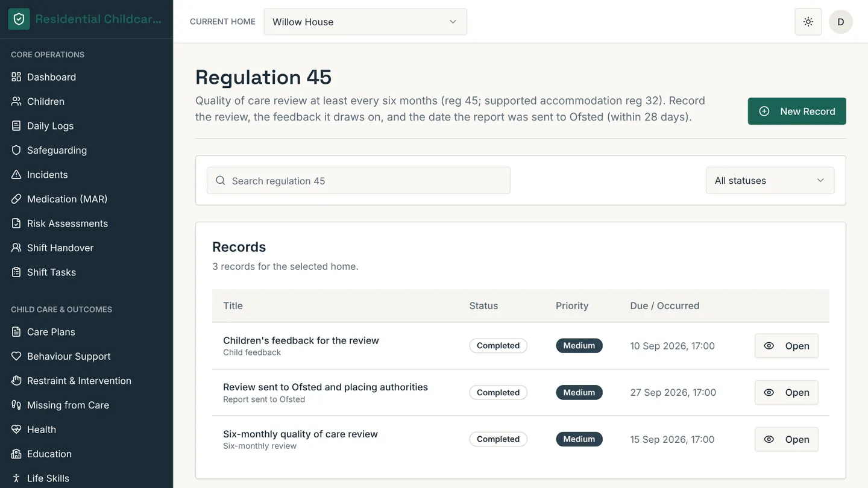Open Behaviour Support heart icon
Screen dimensions: 868x488
(x=16, y=356)
